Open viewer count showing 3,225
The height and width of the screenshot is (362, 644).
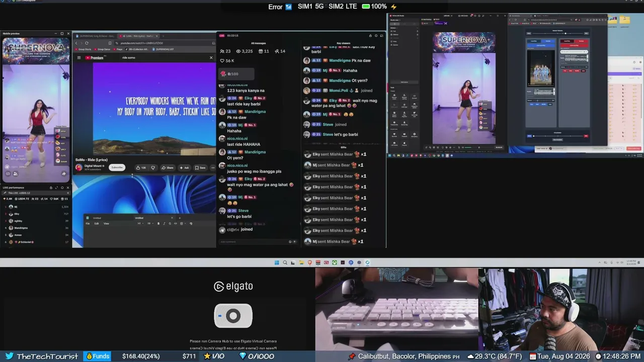[x=244, y=51]
